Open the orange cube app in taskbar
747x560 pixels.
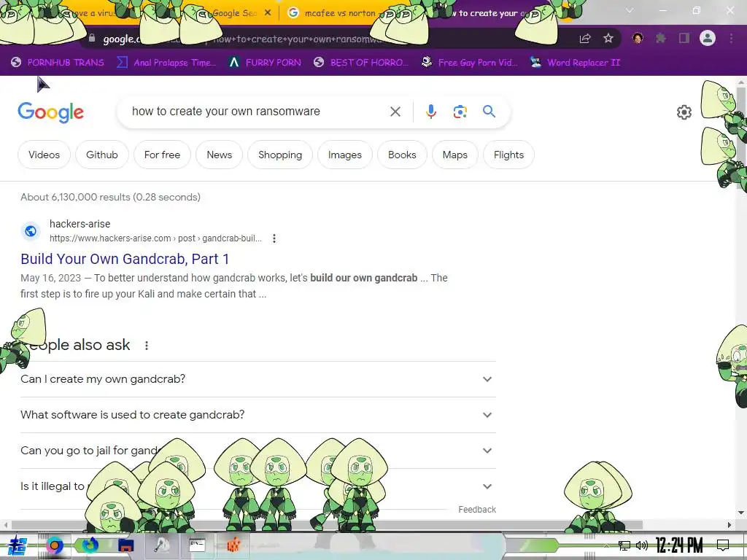[233, 545]
